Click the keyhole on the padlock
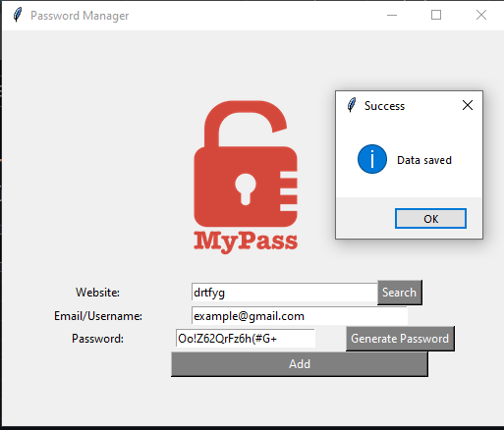The image size is (504, 430). (246, 188)
